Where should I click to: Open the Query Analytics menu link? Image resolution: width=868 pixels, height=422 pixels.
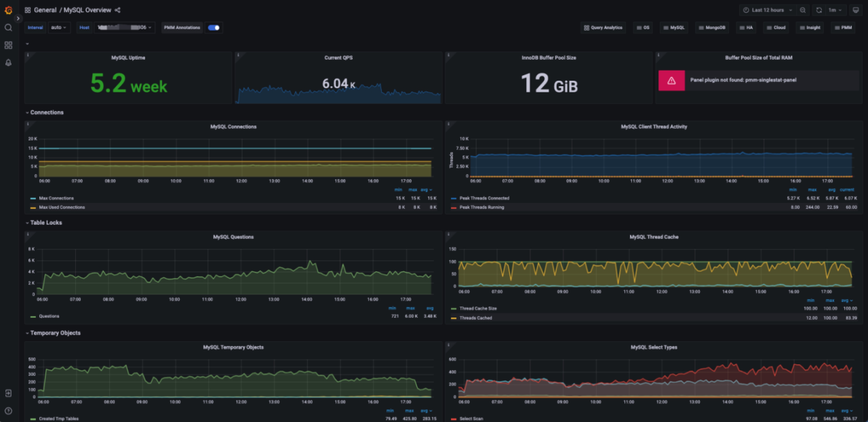click(603, 27)
